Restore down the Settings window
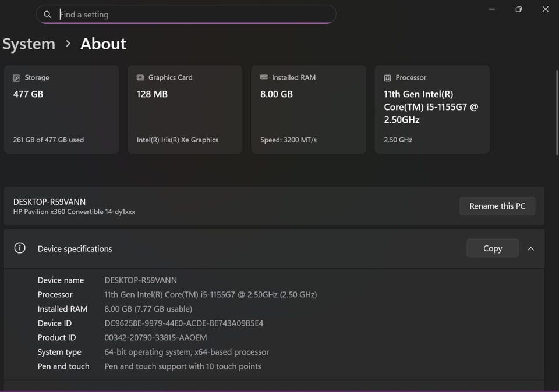 [x=518, y=9]
